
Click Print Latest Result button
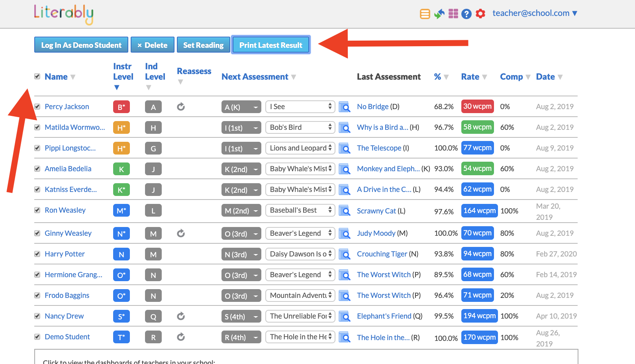[x=271, y=45]
